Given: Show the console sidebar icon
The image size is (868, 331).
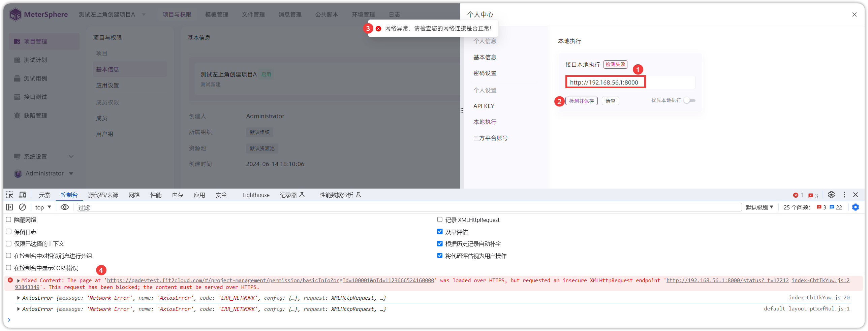Looking at the screenshot, I should point(9,207).
